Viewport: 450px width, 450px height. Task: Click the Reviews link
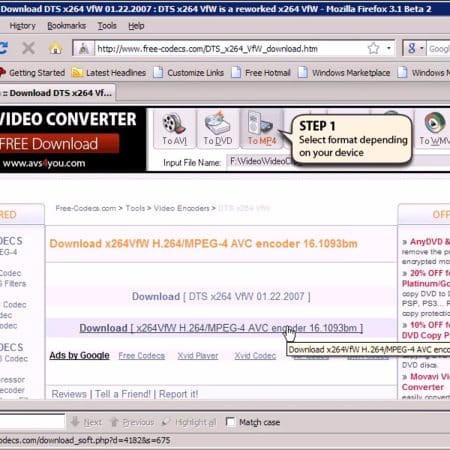click(69, 394)
